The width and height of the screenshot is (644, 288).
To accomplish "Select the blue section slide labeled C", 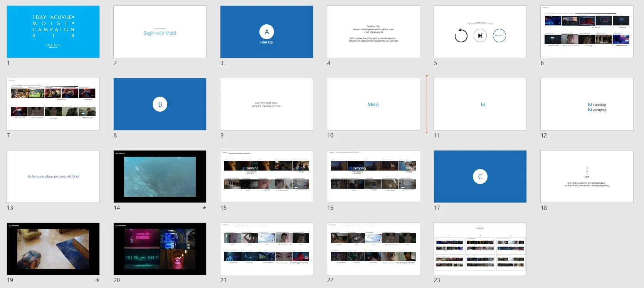I will click(x=480, y=177).
